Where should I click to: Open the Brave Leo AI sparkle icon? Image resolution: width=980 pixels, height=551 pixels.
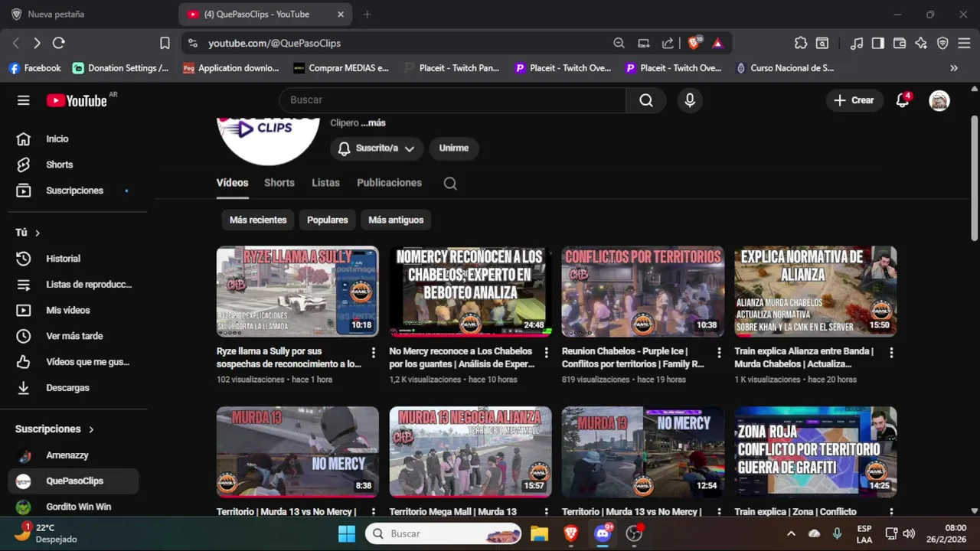[x=921, y=44]
